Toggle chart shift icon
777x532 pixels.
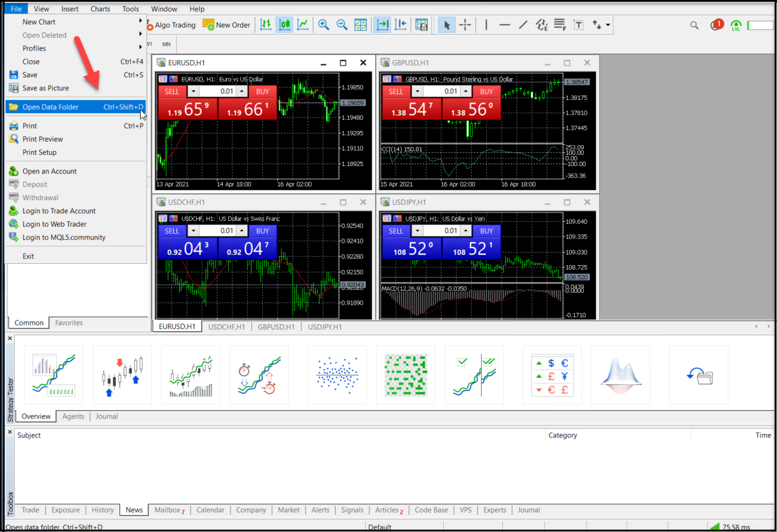coord(401,25)
